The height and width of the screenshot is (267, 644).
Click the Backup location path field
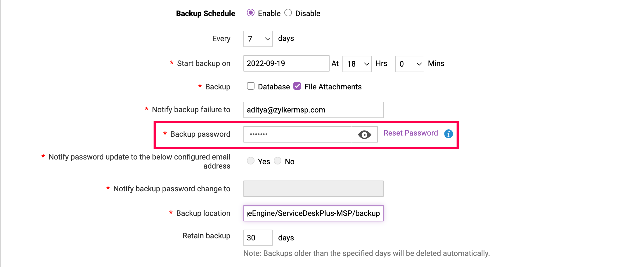[x=313, y=213]
